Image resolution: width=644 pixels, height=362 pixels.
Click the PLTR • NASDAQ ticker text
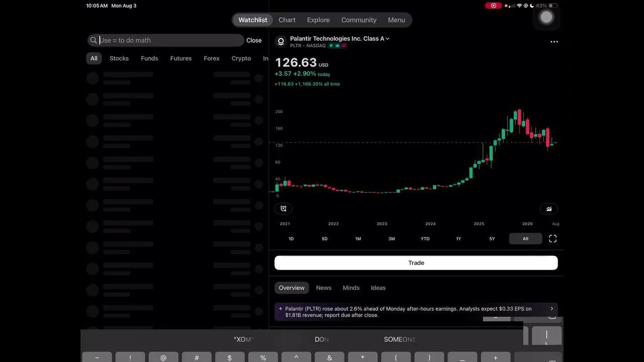pos(308,46)
